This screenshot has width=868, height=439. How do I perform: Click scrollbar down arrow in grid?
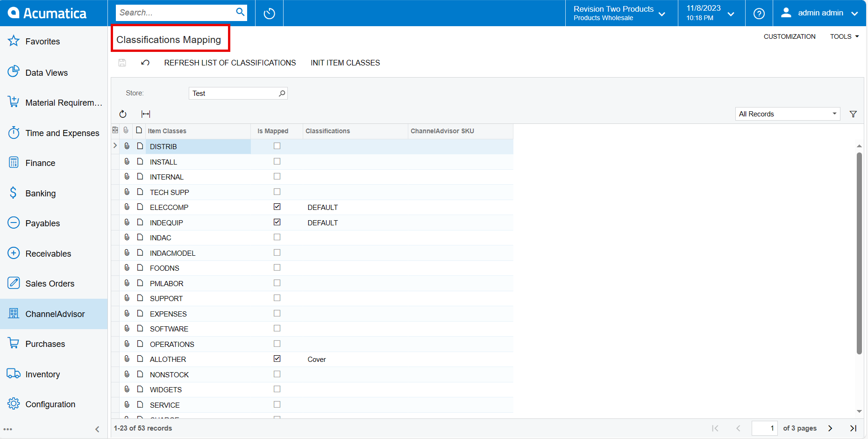pyautogui.click(x=859, y=411)
